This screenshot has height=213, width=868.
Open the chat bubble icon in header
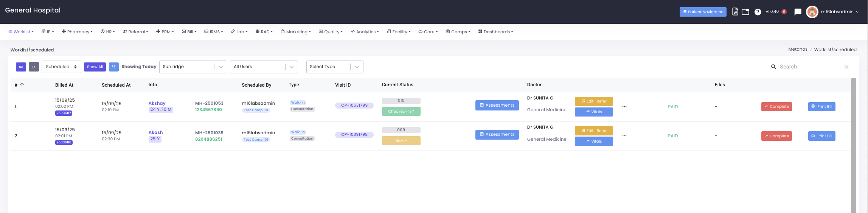798,12
